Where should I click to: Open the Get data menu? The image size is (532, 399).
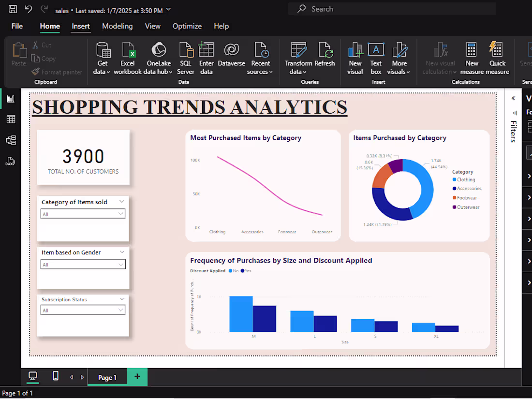coord(103,58)
